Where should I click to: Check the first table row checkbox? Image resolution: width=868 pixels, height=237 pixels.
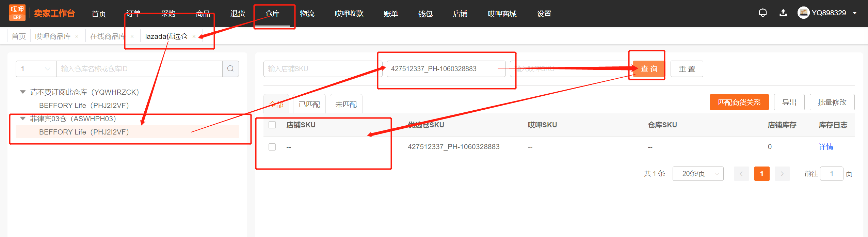272,147
